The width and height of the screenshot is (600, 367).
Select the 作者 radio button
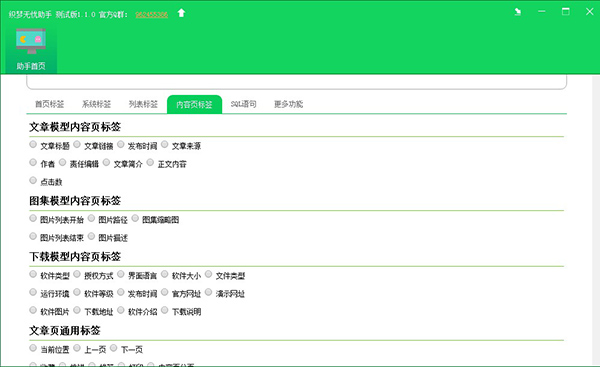(x=33, y=162)
